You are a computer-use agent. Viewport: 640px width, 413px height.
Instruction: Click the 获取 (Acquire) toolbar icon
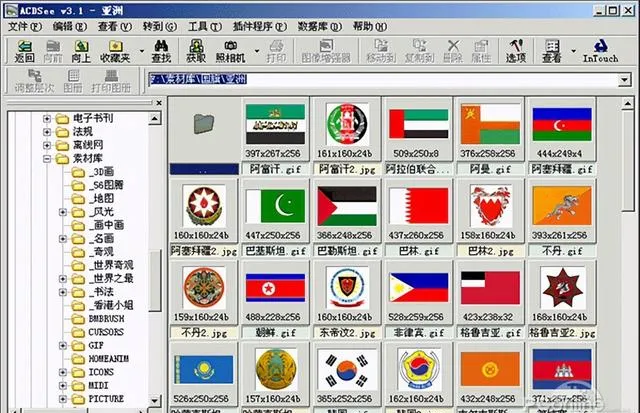click(x=196, y=51)
